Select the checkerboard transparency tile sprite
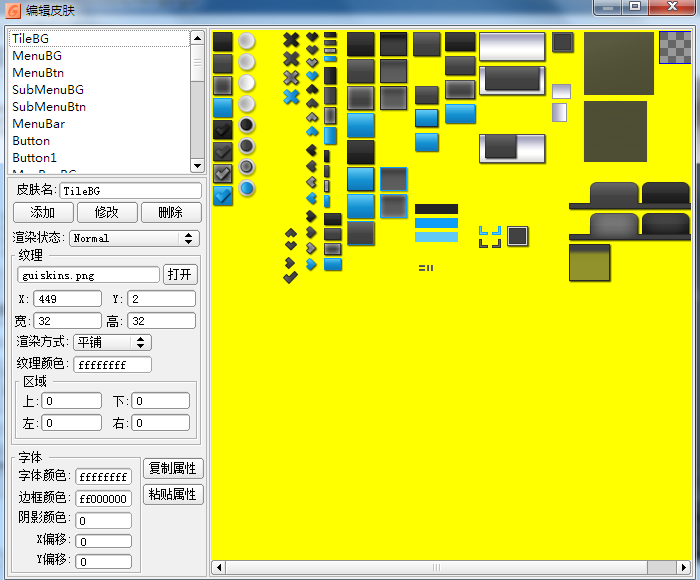The height and width of the screenshot is (580, 700). [x=674, y=46]
